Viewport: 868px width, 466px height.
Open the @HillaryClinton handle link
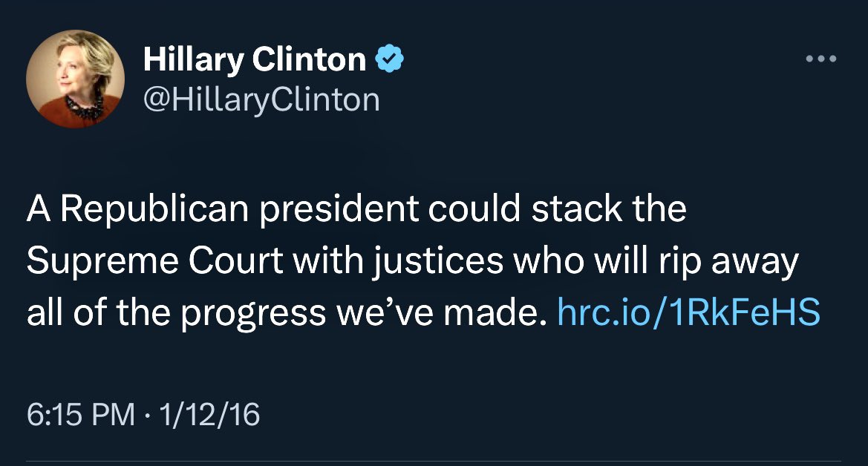(261, 98)
